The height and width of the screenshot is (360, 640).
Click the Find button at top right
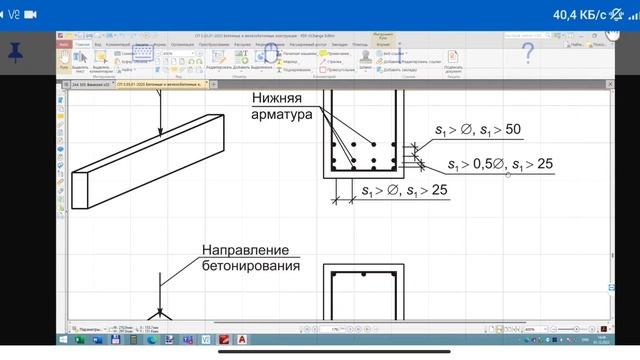coord(574,44)
